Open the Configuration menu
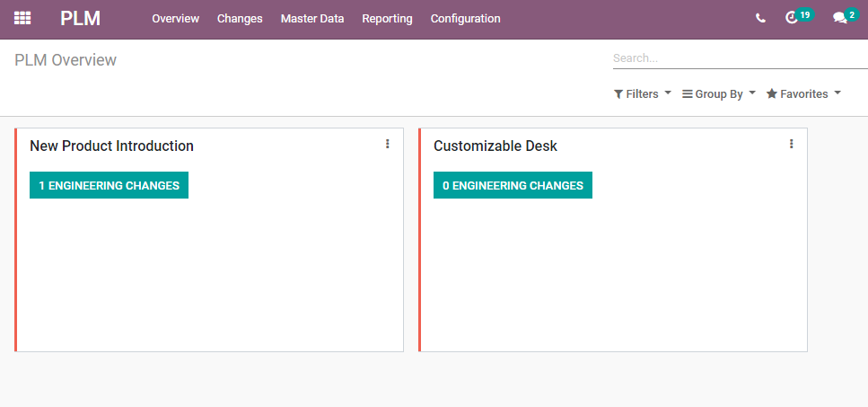The height and width of the screenshot is (407, 868). (x=466, y=18)
